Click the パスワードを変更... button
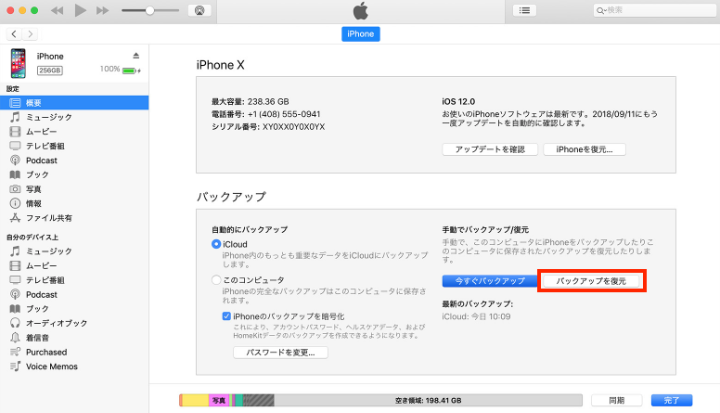Image resolution: width=720 pixels, height=413 pixels. click(281, 352)
